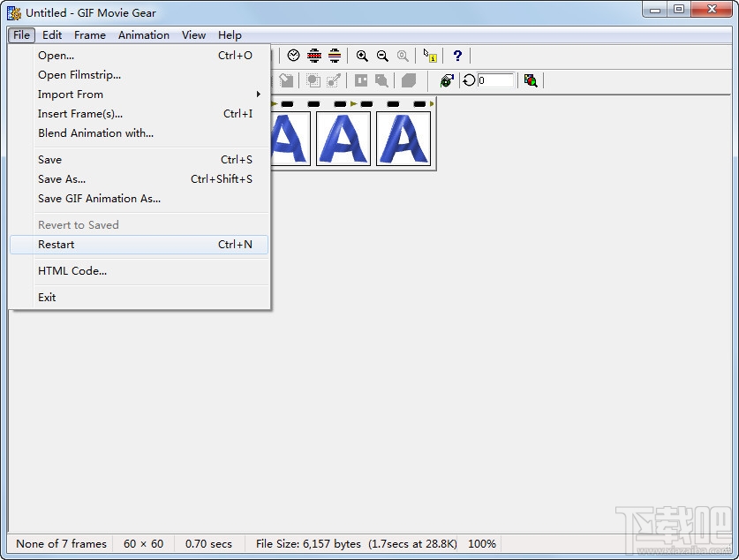739x560 pixels.
Task: Choose Save As... menu entry
Action: click(139, 179)
